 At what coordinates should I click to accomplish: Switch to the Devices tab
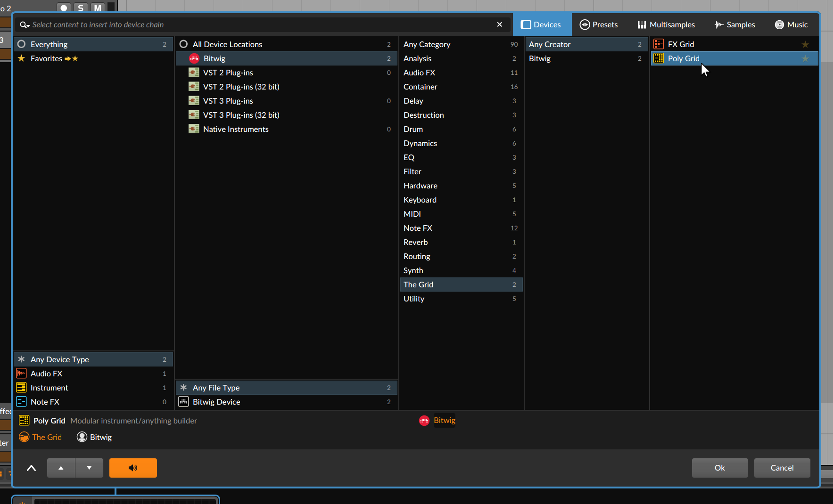542,24
